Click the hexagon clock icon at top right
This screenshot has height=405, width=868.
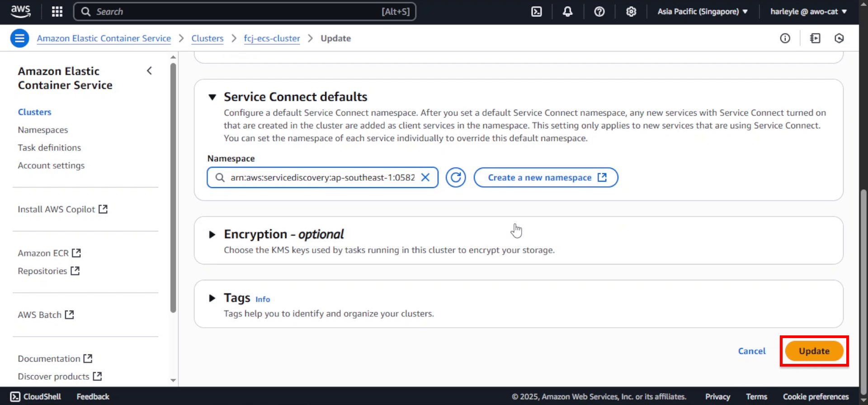[x=839, y=38]
